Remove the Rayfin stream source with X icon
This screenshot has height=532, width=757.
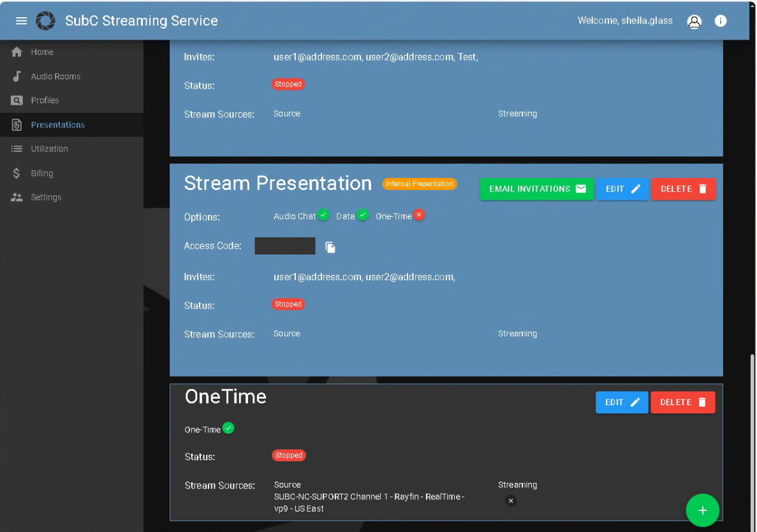[510, 501]
